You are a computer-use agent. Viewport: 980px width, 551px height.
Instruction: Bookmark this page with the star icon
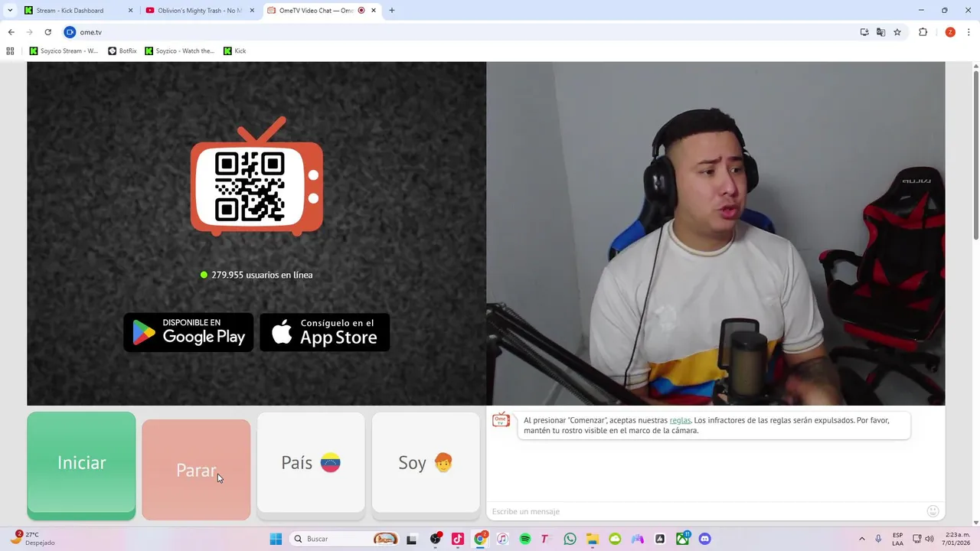click(x=897, y=32)
